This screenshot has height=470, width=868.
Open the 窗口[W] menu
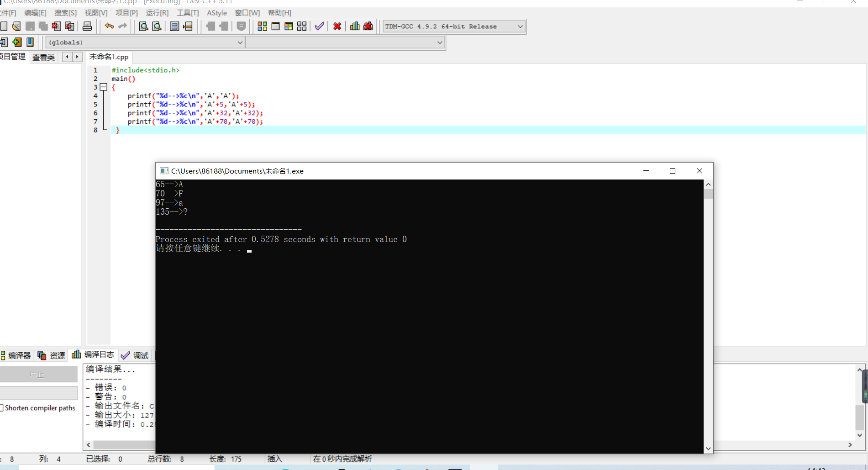(x=247, y=13)
